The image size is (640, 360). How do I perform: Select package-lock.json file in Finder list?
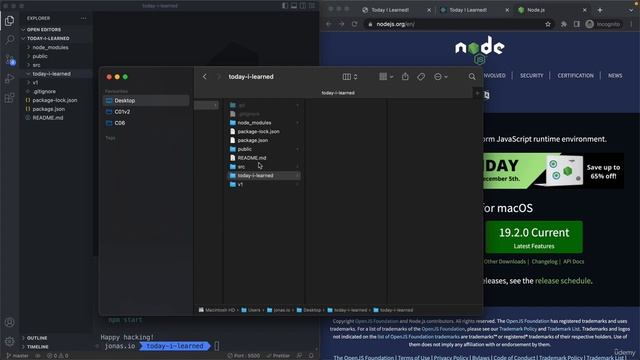[x=264, y=131]
